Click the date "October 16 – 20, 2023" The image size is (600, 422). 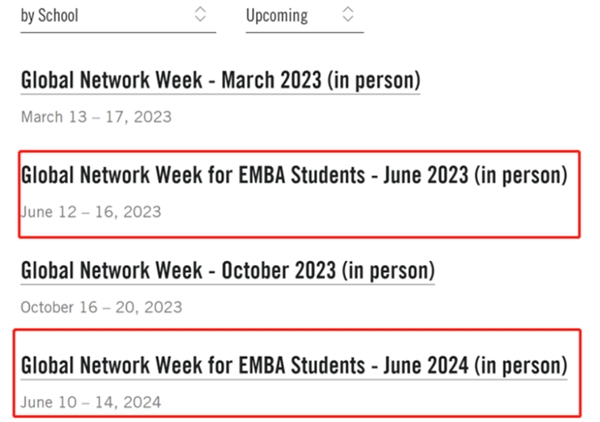point(101,306)
